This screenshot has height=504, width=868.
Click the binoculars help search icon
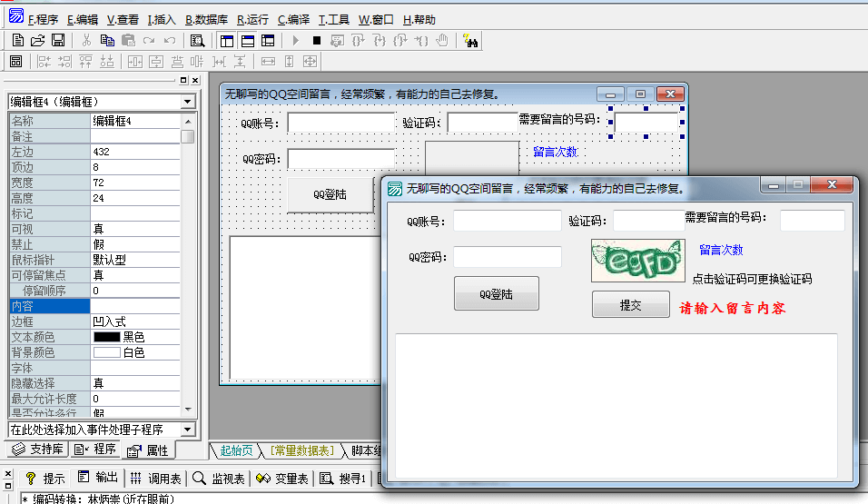[470, 40]
